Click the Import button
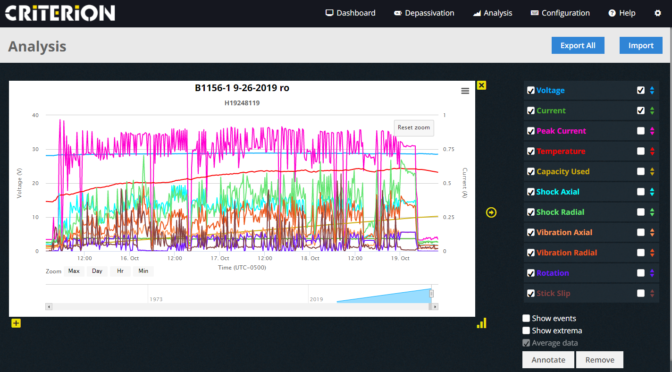Image resolution: width=672 pixels, height=372 pixels. pyautogui.click(x=641, y=45)
